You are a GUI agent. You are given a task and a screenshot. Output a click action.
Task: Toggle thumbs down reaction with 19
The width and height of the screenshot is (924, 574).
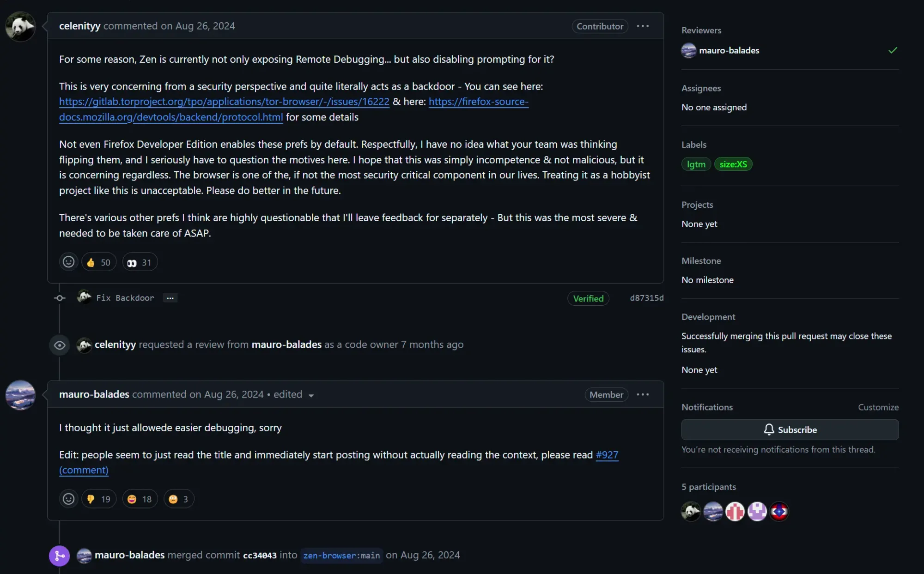(x=99, y=499)
